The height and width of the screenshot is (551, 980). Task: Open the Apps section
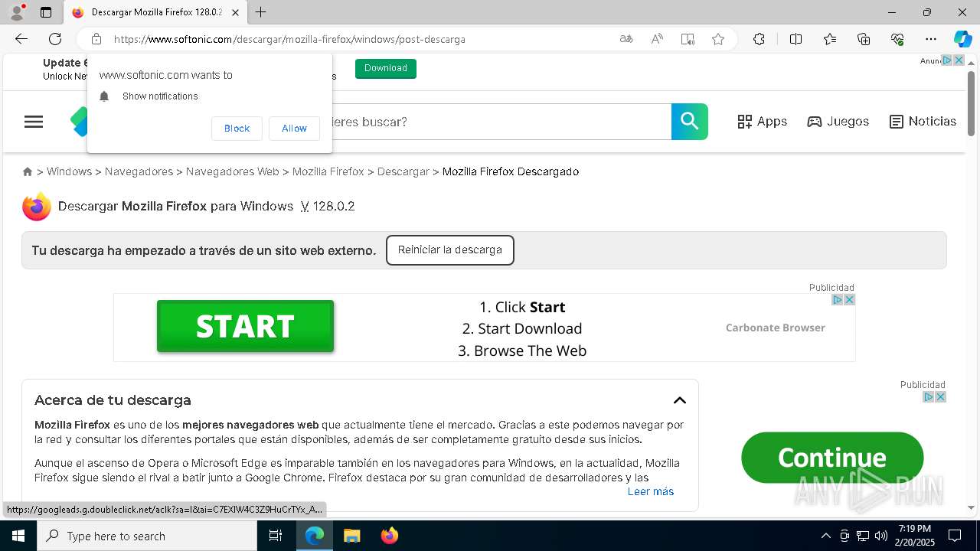pyautogui.click(x=763, y=122)
